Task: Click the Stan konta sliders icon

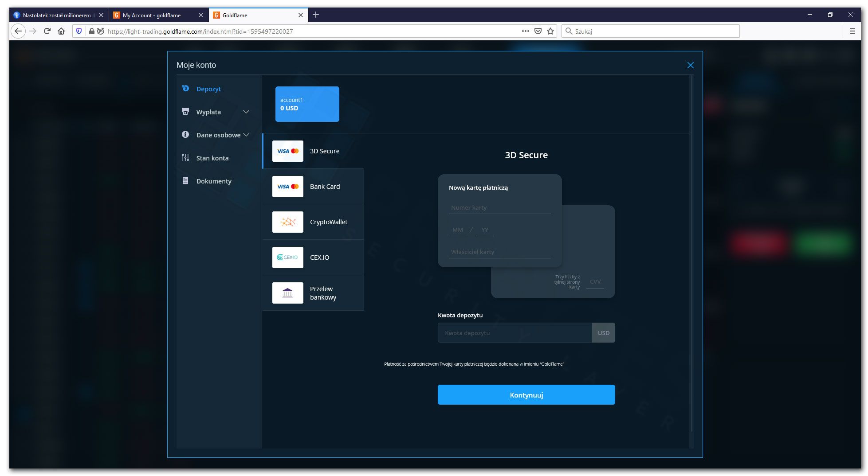Action: tap(185, 158)
